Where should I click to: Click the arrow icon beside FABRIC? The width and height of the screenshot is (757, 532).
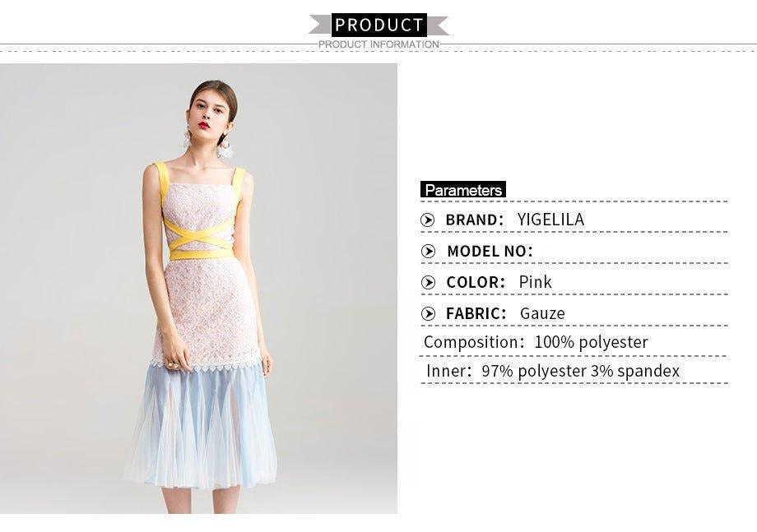coord(428,314)
